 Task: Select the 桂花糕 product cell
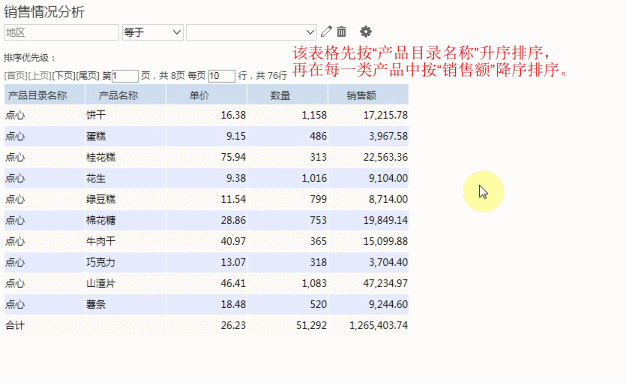click(x=101, y=157)
